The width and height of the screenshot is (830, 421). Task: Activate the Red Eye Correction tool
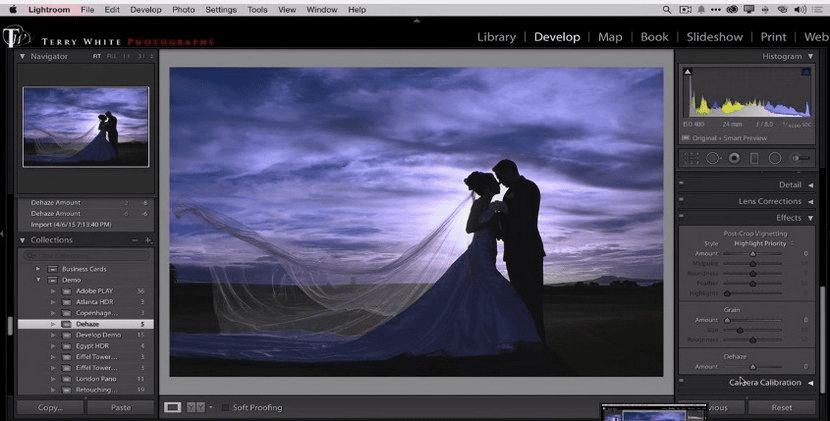click(734, 158)
